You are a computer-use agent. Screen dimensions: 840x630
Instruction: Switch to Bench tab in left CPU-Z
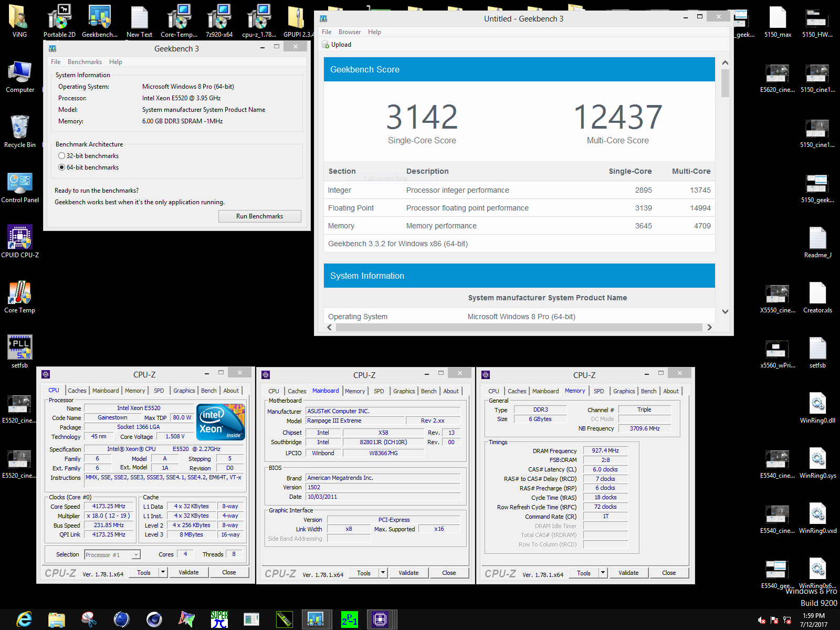coord(208,391)
